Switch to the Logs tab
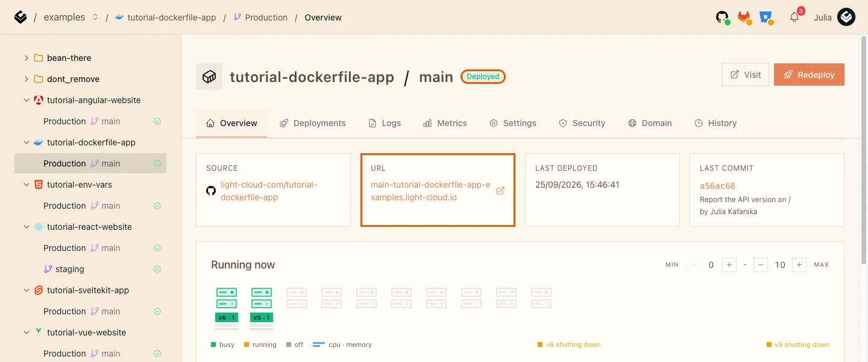Screen dimensions: 868x362 point(385,123)
